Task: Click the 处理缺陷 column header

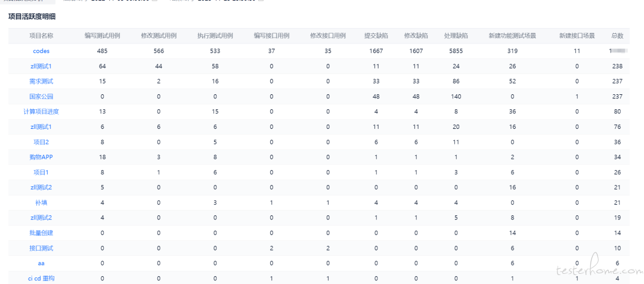Action: click(x=456, y=36)
